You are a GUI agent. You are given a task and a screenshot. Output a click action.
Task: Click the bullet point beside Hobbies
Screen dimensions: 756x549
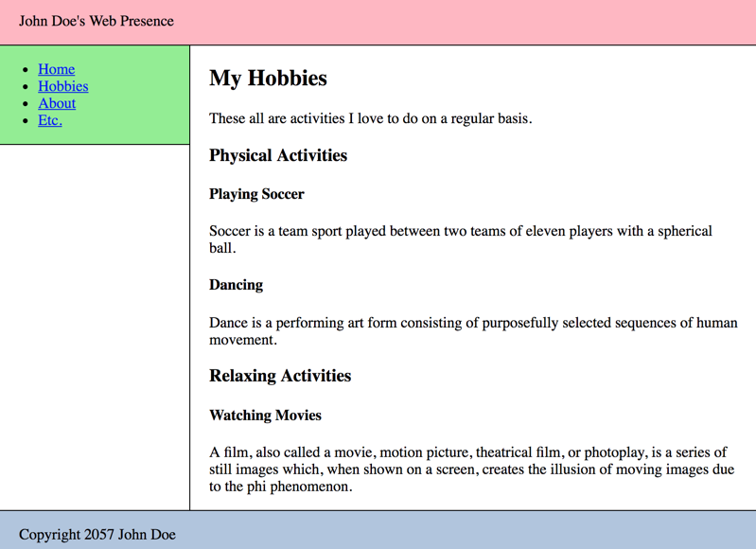[x=26, y=87]
